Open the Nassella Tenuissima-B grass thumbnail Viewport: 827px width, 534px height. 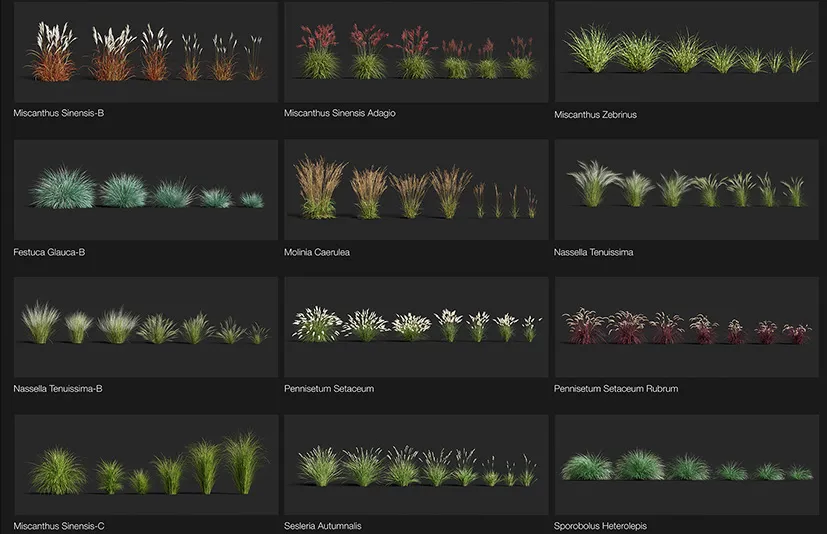(146, 327)
